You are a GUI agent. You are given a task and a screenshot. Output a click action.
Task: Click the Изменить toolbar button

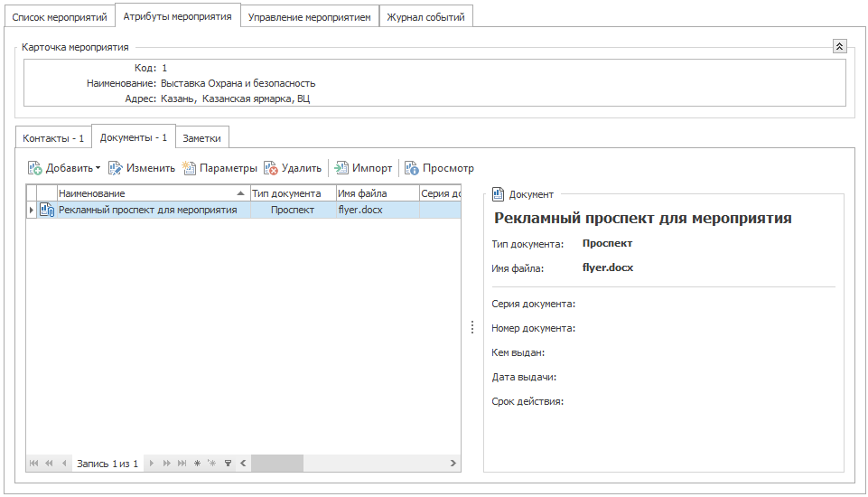(x=142, y=168)
